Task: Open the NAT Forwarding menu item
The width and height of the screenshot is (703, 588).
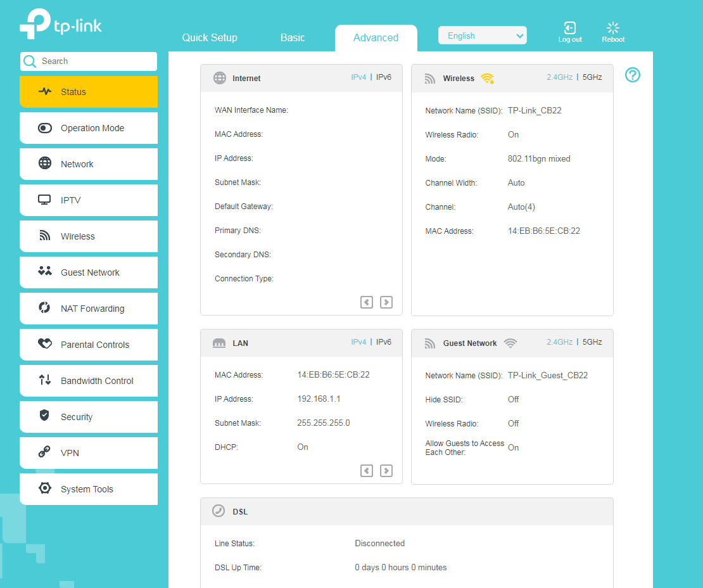Action: tap(89, 308)
